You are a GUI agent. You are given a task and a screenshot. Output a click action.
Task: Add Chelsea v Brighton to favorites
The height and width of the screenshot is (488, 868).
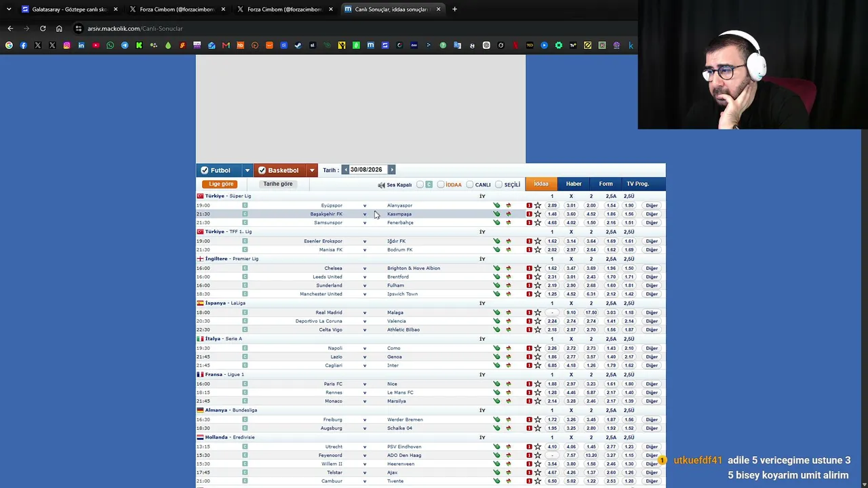tap(538, 268)
